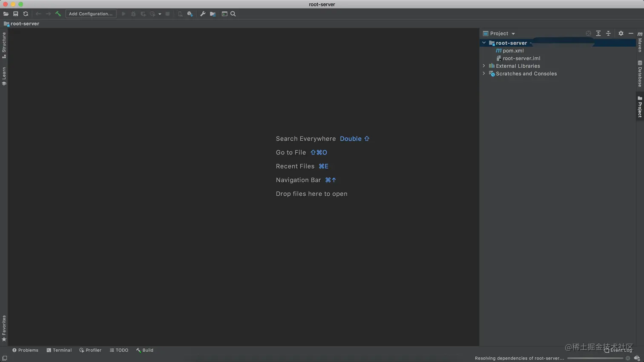Click the Project side tab on right edge
644x362 pixels.
[x=640, y=107]
